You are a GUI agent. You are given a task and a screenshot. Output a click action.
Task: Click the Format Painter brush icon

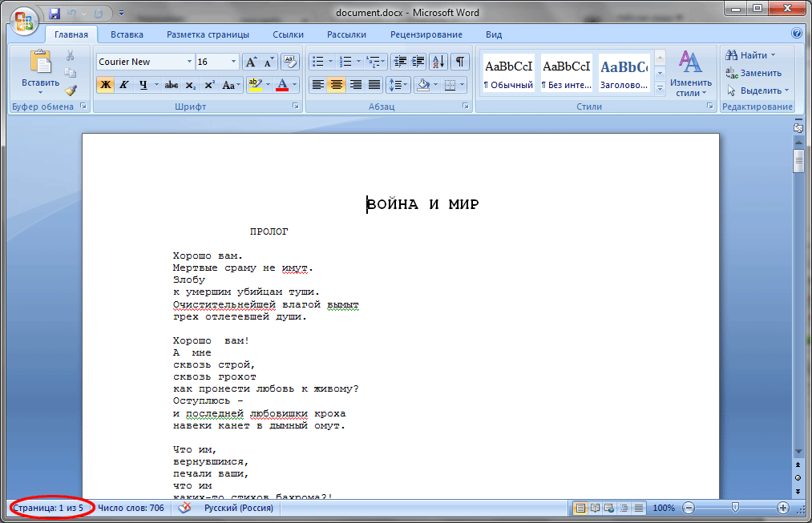[x=71, y=91]
